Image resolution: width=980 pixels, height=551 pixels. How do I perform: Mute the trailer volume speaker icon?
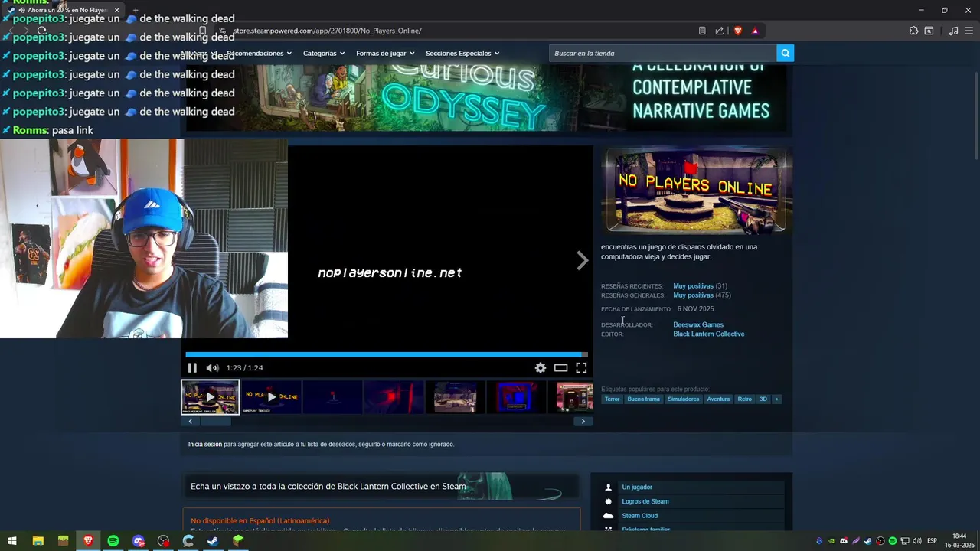point(212,368)
